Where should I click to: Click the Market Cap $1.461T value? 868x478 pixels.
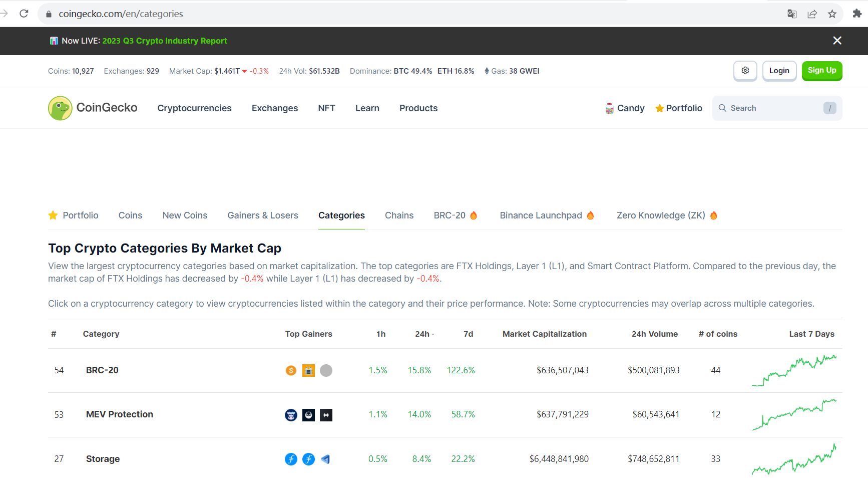[x=227, y=71]
